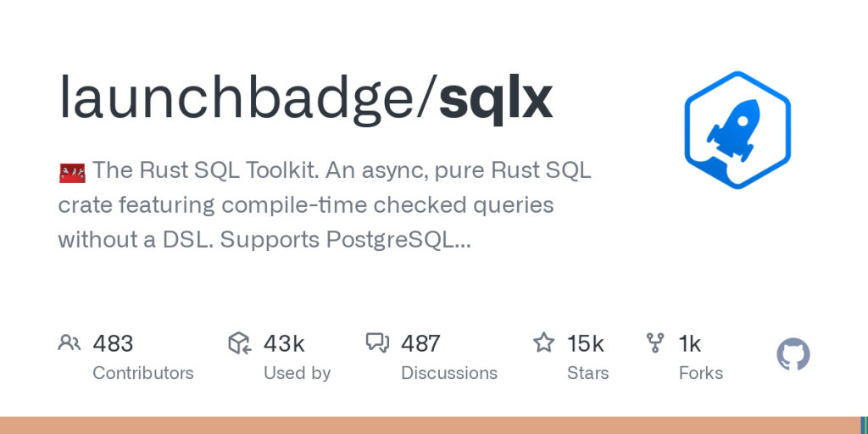Click the 483 contributors count
The image size is (868, 434).
click(113, 343)
